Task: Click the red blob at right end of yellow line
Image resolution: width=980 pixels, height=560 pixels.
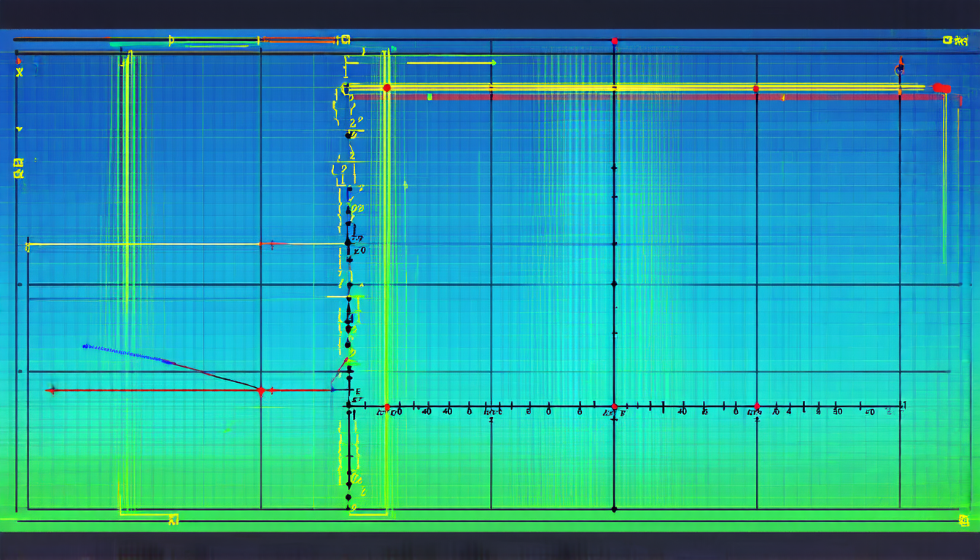Action: (941, 88)
